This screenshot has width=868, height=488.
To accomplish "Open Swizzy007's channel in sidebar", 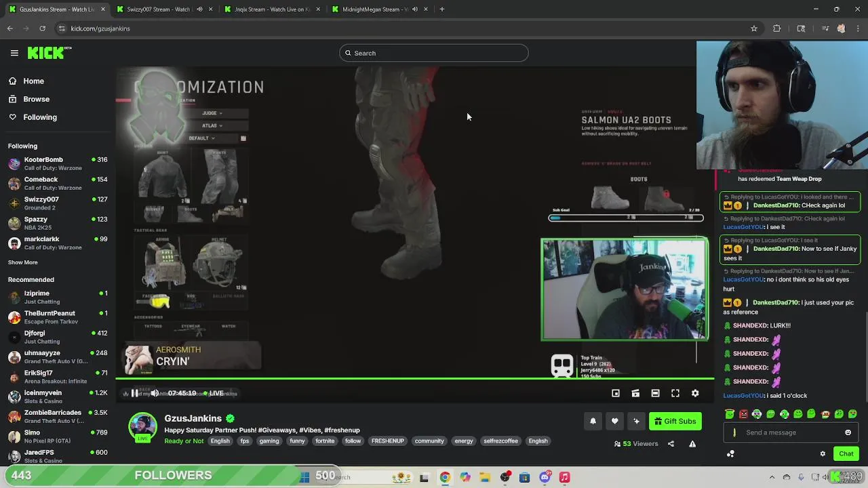I will [x=58, y=203].
